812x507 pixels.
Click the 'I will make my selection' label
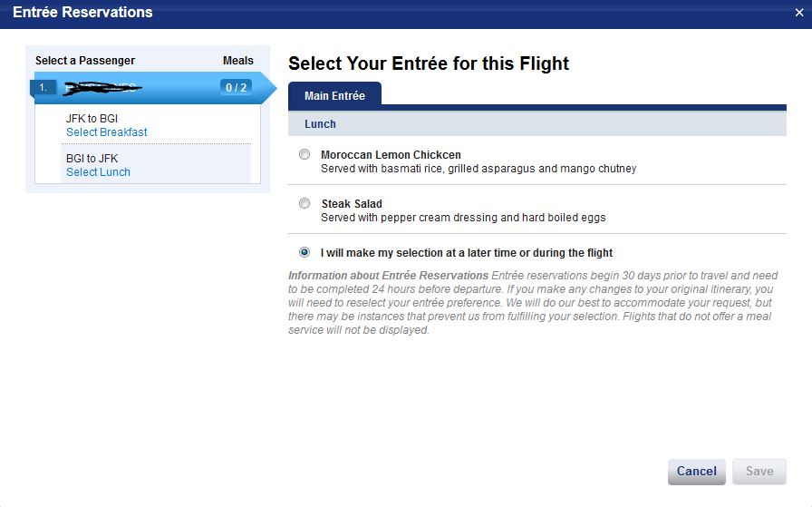pos(467,253)
